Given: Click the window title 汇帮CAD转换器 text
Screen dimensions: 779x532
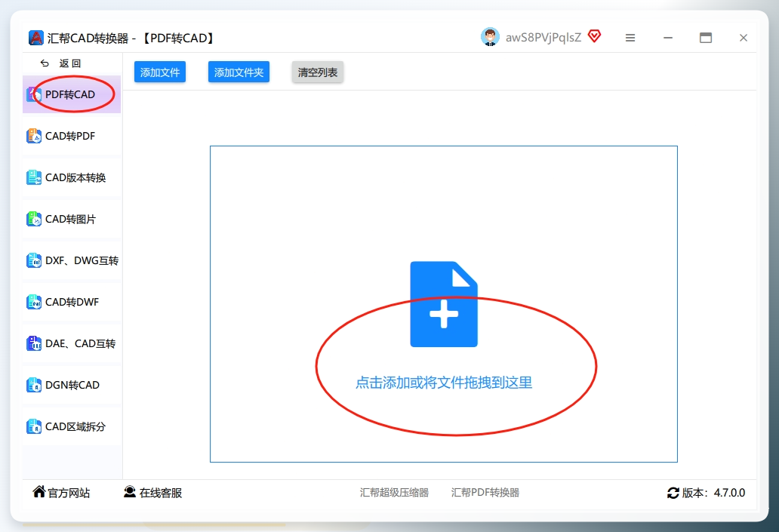Looking at the screenshot, I should tap(88, 38).
